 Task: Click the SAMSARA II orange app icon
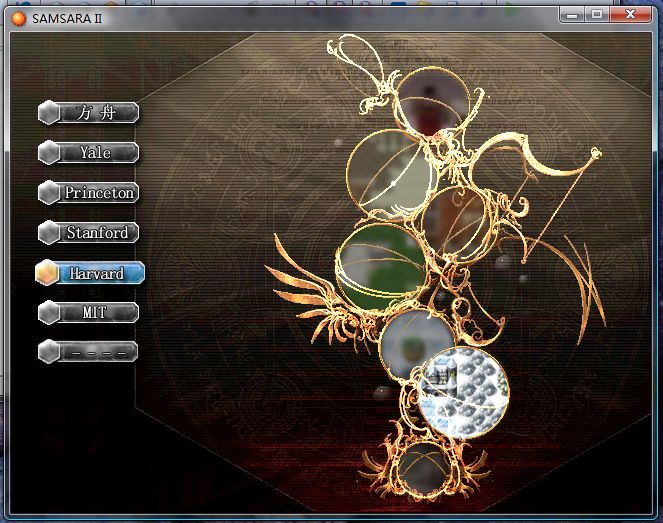coord(19,19)
